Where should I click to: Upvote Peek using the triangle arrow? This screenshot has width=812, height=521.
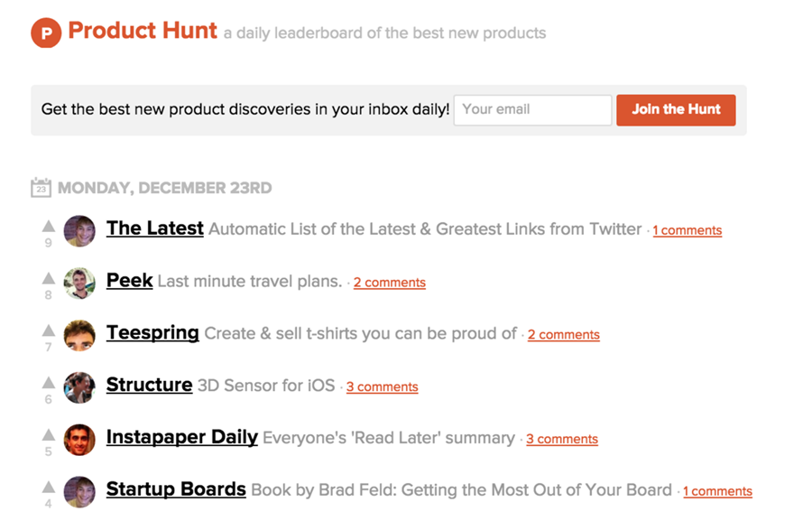pos(49,278)
